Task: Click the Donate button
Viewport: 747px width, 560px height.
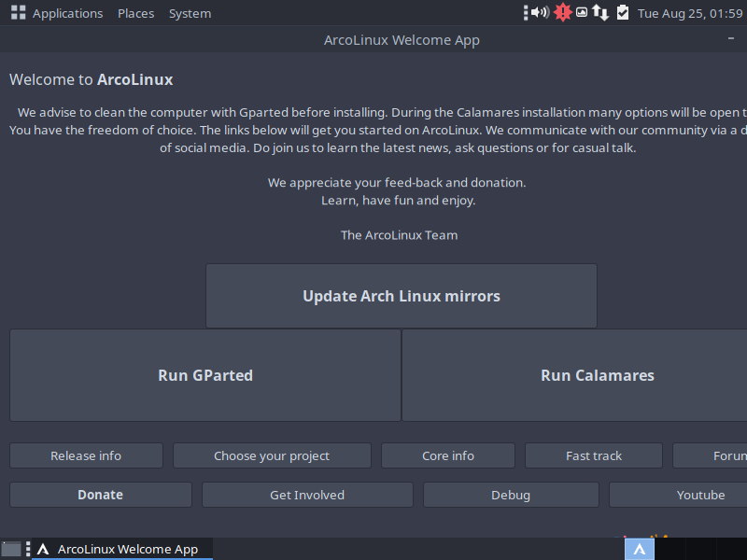Action: (101, 495)
